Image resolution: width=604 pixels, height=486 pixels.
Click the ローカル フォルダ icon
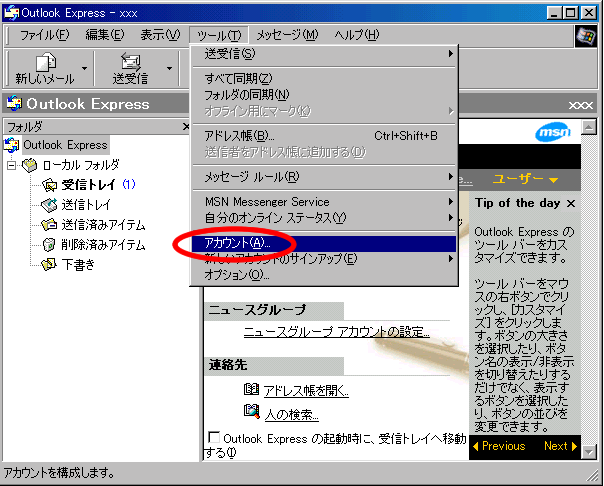[30, 165]
